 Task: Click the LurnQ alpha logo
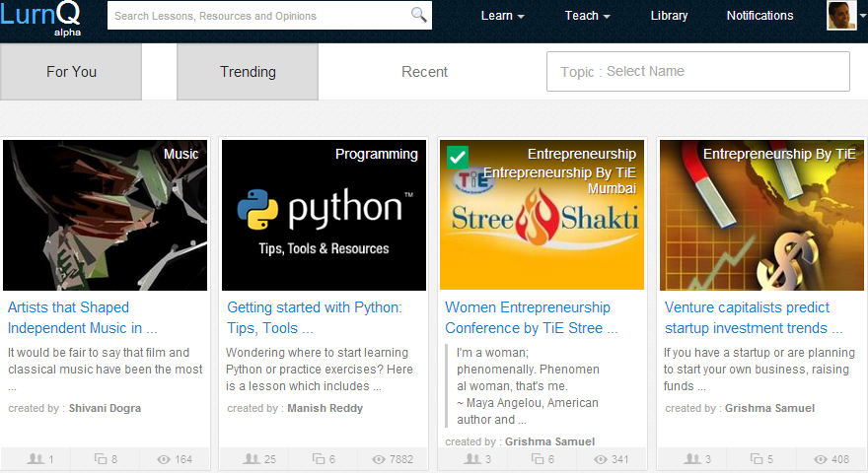click(x=40, y=19)
